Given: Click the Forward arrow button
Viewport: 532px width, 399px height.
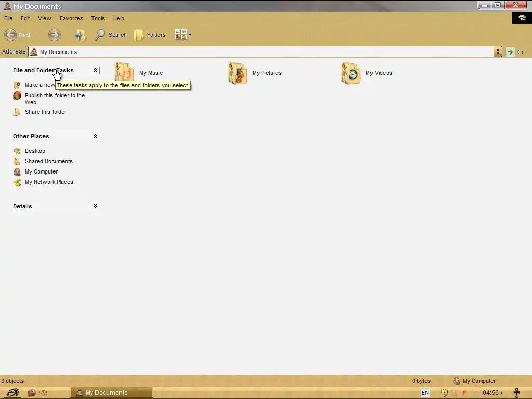Looking at the screenshot, I should coord(54,35).
